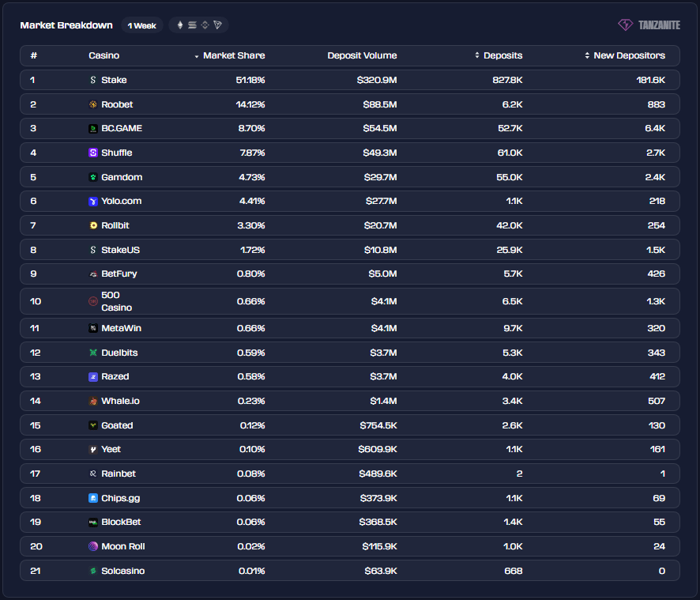Click the Rollbit logo icon

coord(93,225)
